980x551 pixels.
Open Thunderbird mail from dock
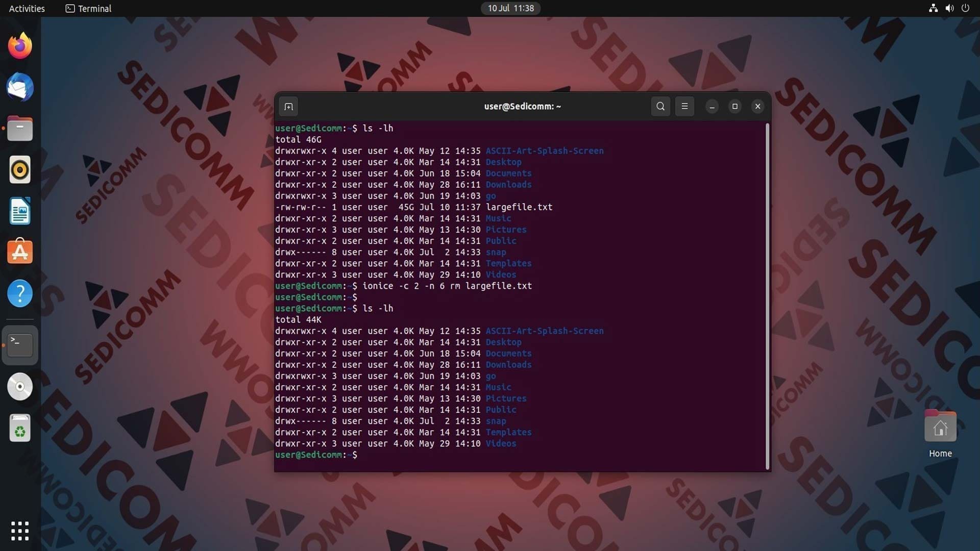(20, 87)
